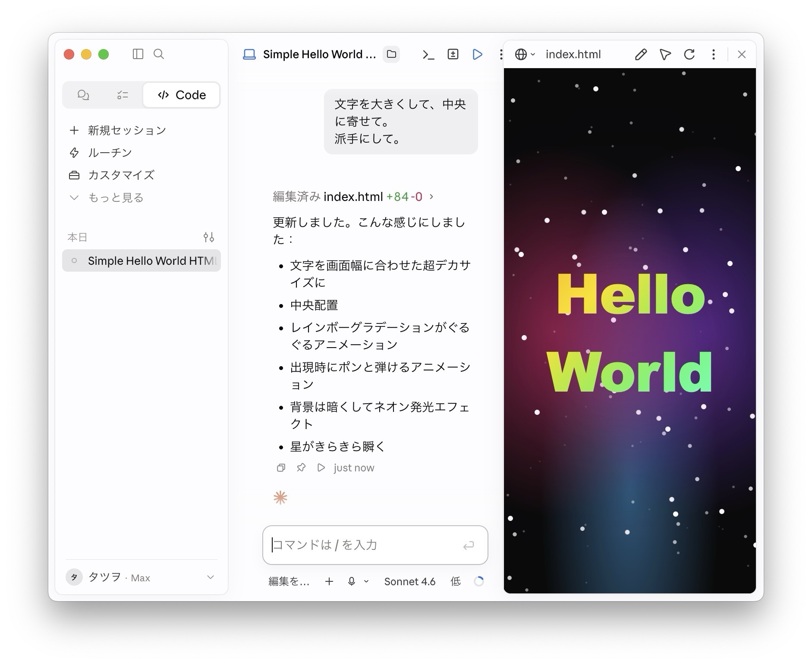This screenshot has height=665, width=812.
Task: Change the 低 effort level
Action: [x=455, y=582]
